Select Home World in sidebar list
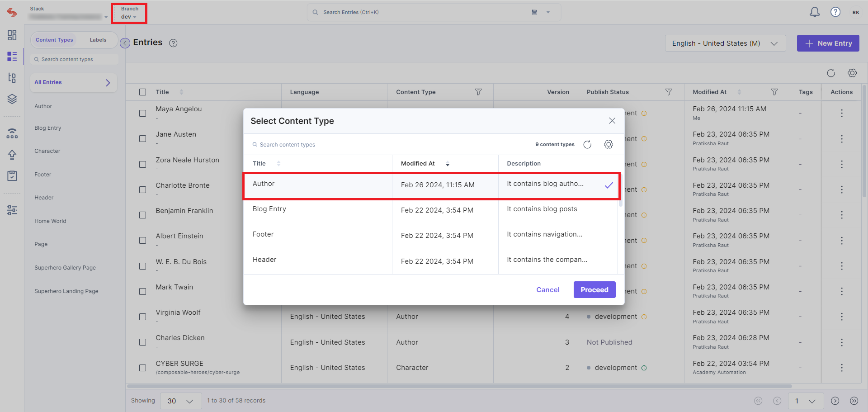This screenshot has width=868, height=412. pos(50,221)
